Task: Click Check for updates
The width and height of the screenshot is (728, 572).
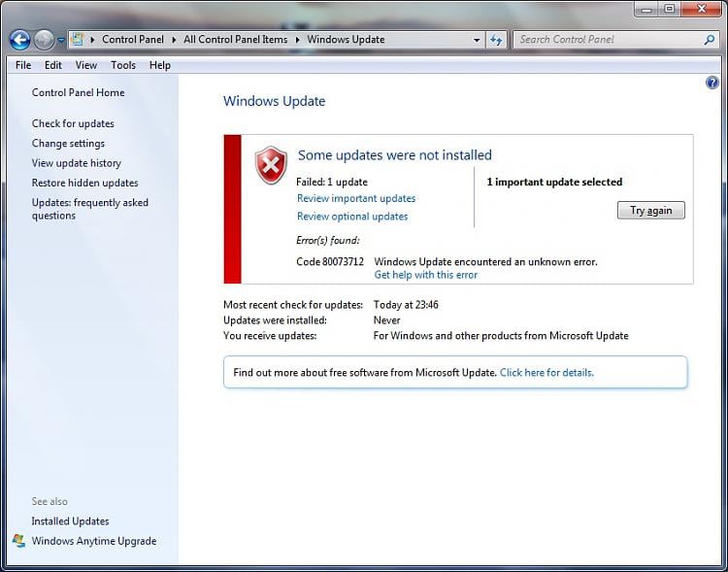Action: [73, 123]
